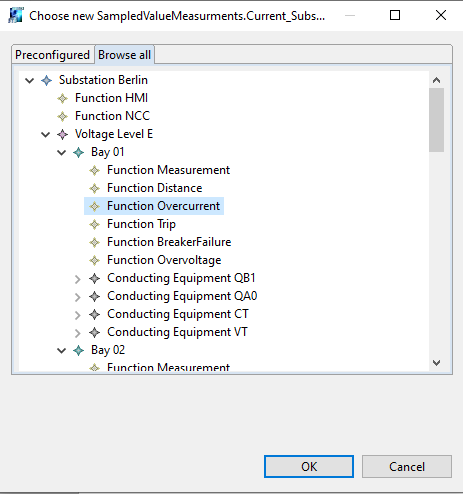Expand Conducting Equipment QB1
Viewport: 463px width, 494px height.
tap(77, 279)
